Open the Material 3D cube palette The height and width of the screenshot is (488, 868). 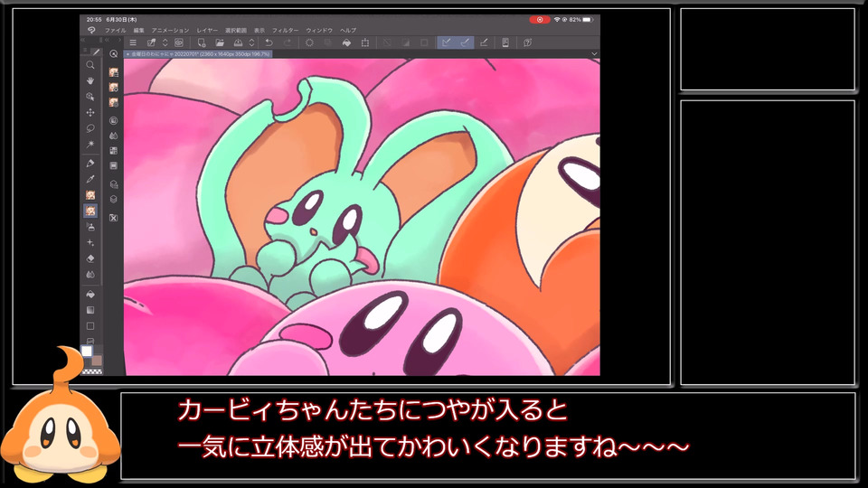[114, 184]
